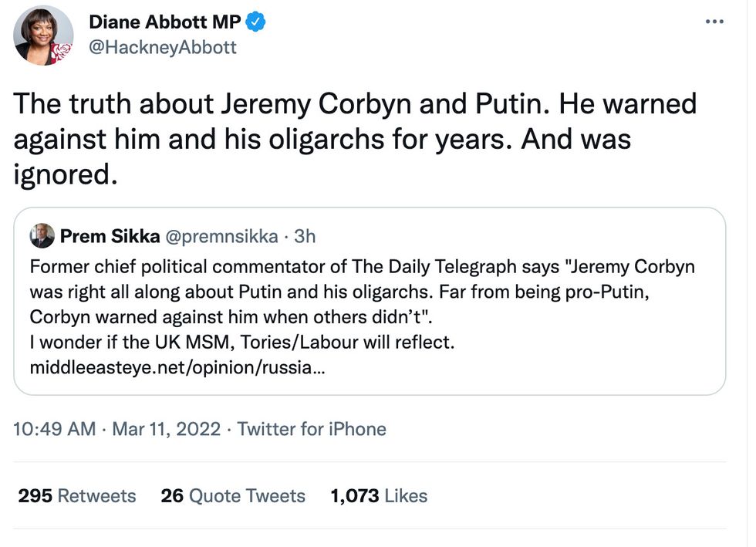Click the 3h timestamp on the quoted tweet
Viewport: 756px width, 547px height.
(305, 236)
